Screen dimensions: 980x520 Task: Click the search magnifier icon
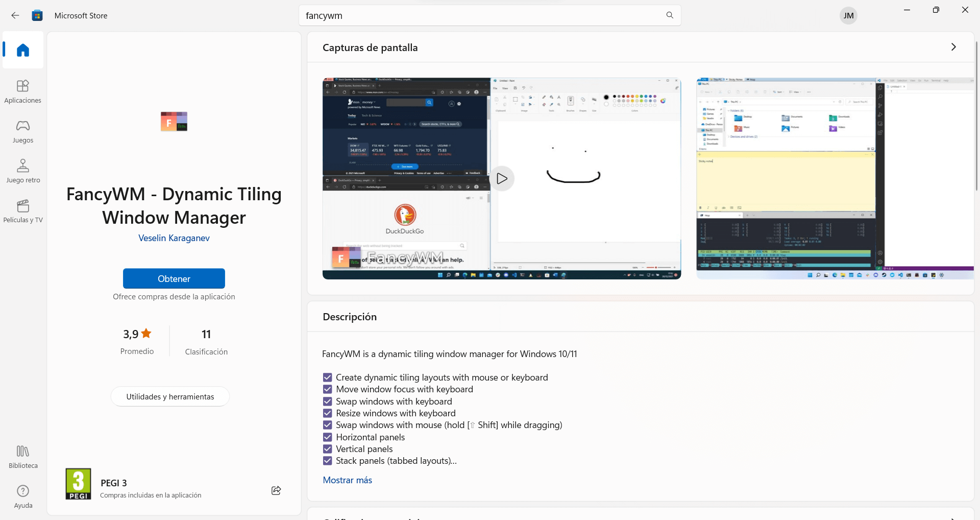(x=670, y=15)
